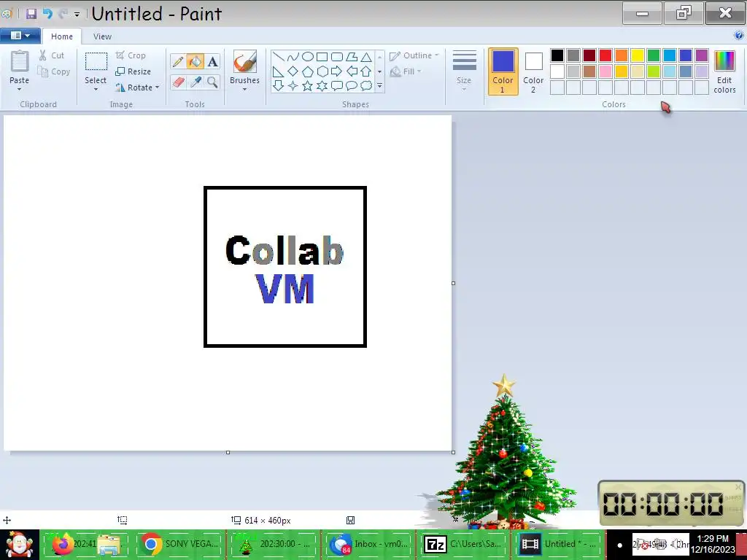Choose the Hexagon shape
747x560 pixels.
(322, 71)
